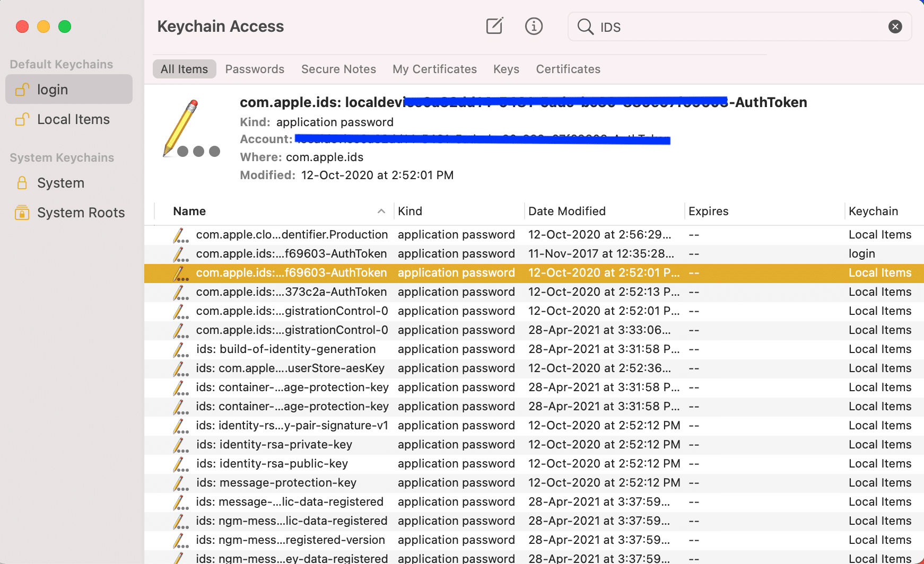This screenshot has height=564, width=924.
Task: Select the login keychain in the sidebar
Action: click(52, 89)
